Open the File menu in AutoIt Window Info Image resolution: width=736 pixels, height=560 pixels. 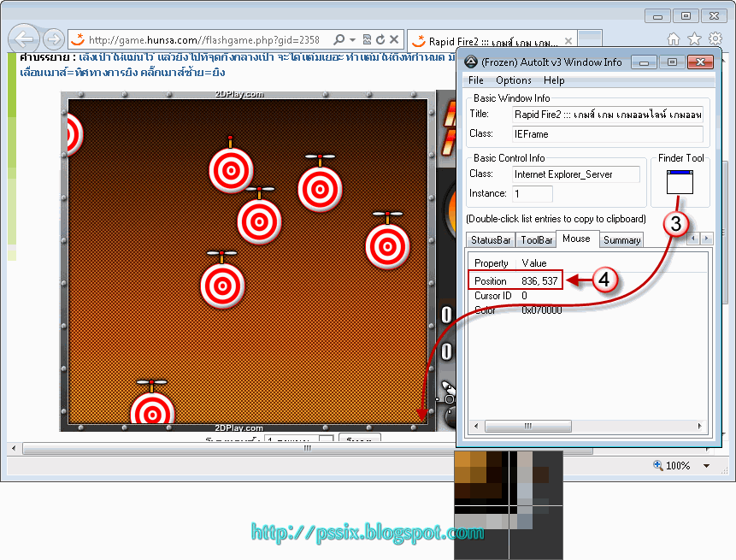point(476,80)
